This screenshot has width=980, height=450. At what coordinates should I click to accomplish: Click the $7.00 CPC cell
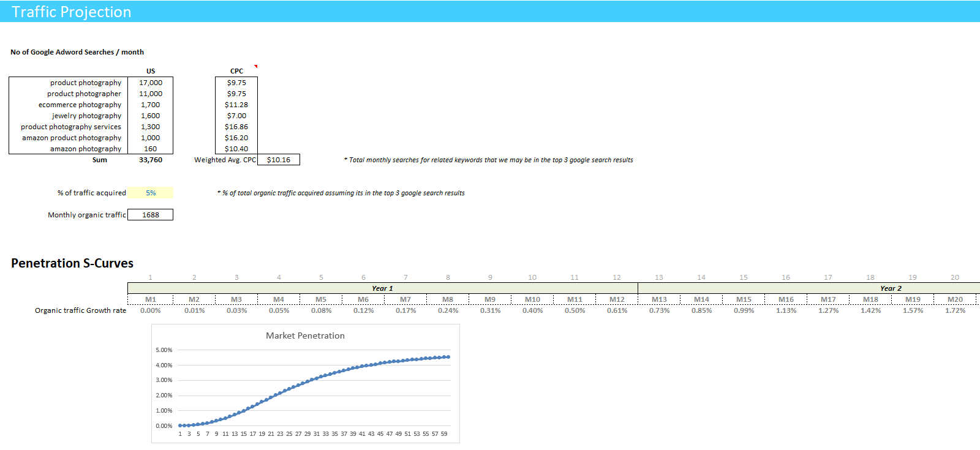tap(236, 116)
